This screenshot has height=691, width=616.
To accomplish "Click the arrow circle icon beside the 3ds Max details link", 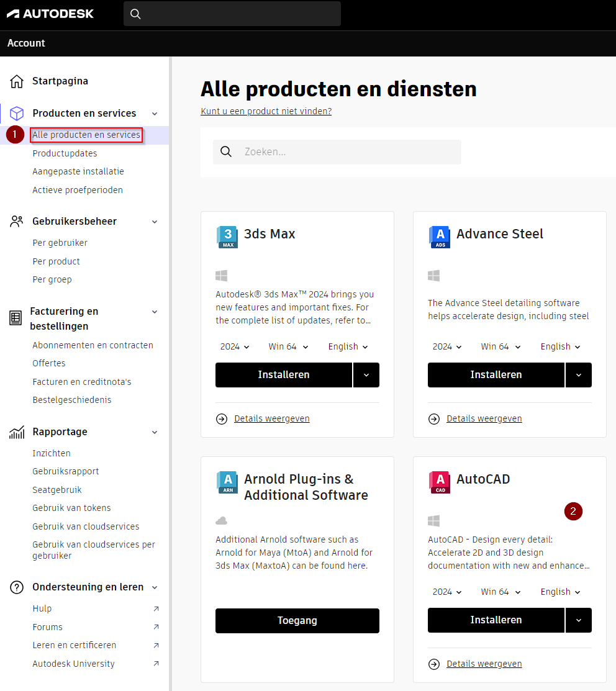I will (222, 418).
